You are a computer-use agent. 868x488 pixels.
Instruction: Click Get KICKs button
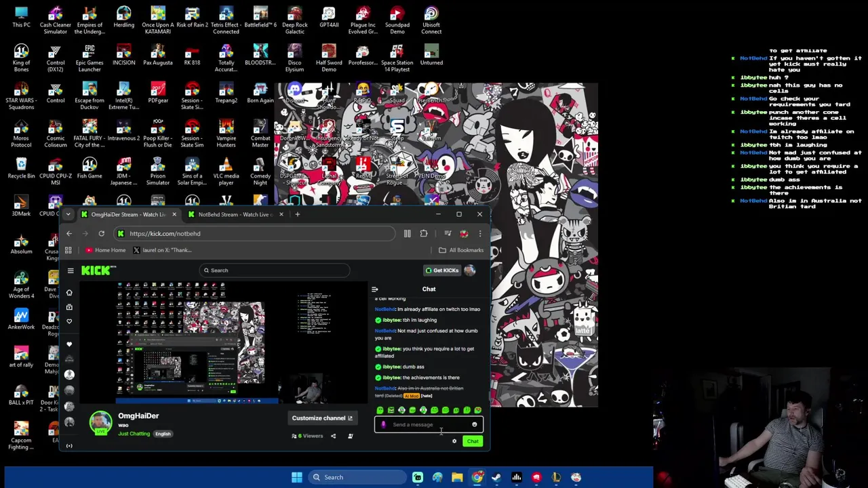coord(442,270)
